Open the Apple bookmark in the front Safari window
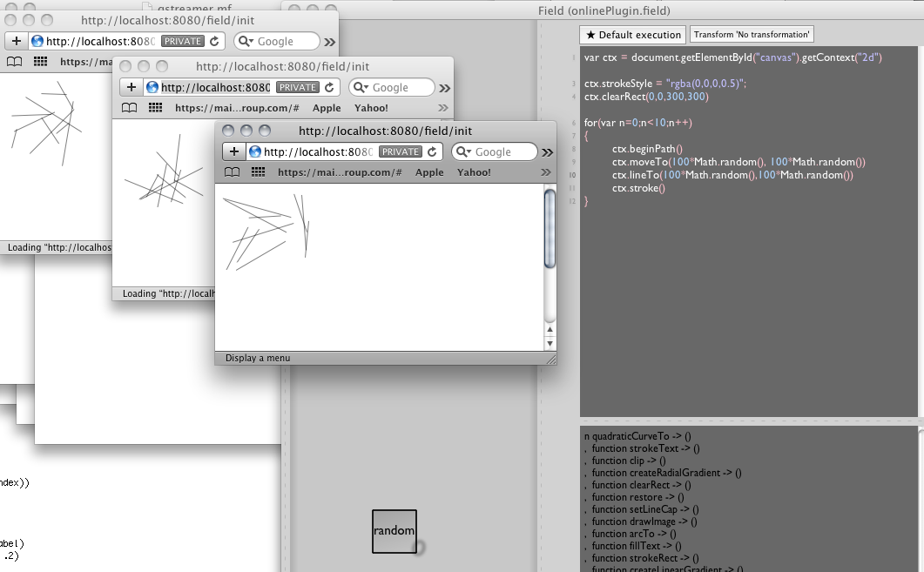The image size is (924, 572). pyautogui.click(x=429, y=172)
